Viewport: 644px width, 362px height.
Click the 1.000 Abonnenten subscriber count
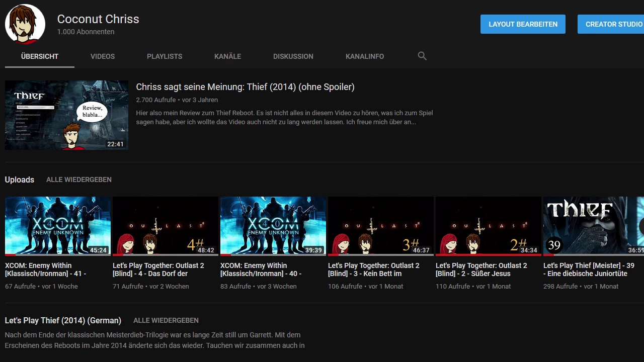pyautogui.click(x=86, y=32)
